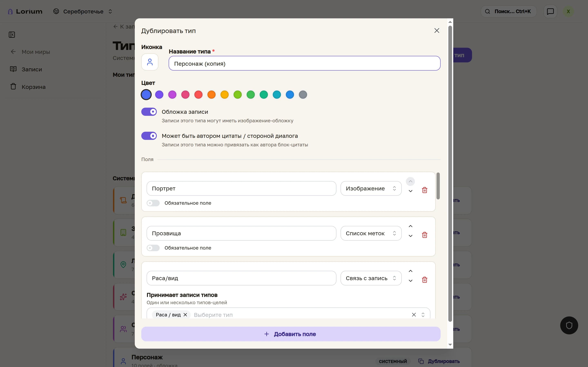
Task: Select the orange color swatch
Action: tap(211, 95)
